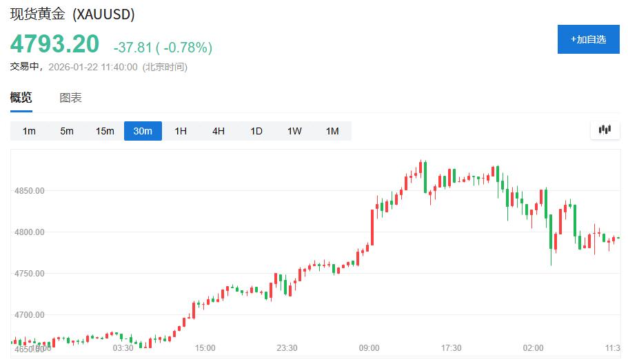Select the 5m timeframe

(67, 131)
